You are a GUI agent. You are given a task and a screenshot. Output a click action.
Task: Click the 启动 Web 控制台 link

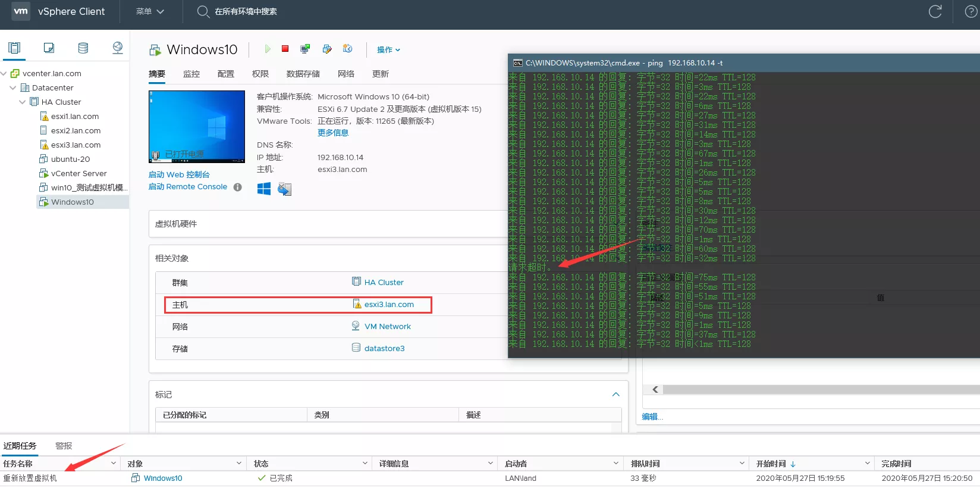(x=179, y=174)
